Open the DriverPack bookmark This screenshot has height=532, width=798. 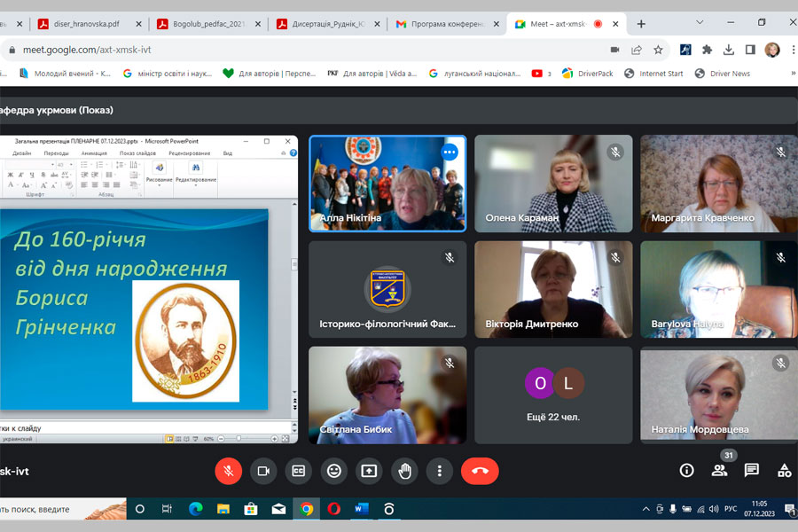pyautogui.click(x=587, y=74)
